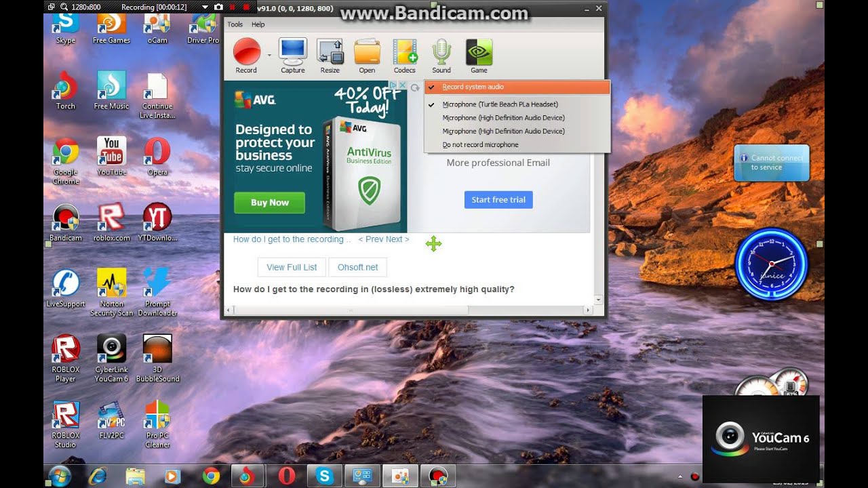Open CyberLink YouCam 6 desktop shortcut
The height and width of the screenshot is (488, 868).
coord(111,358)
